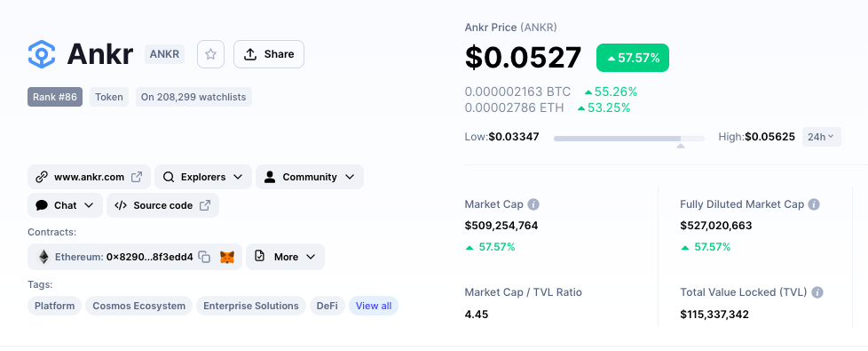This screenshot has width=868, height=351.
Task: Copy the Ethereum contract address
Action: pyautogui.click(x=204, y=257)
